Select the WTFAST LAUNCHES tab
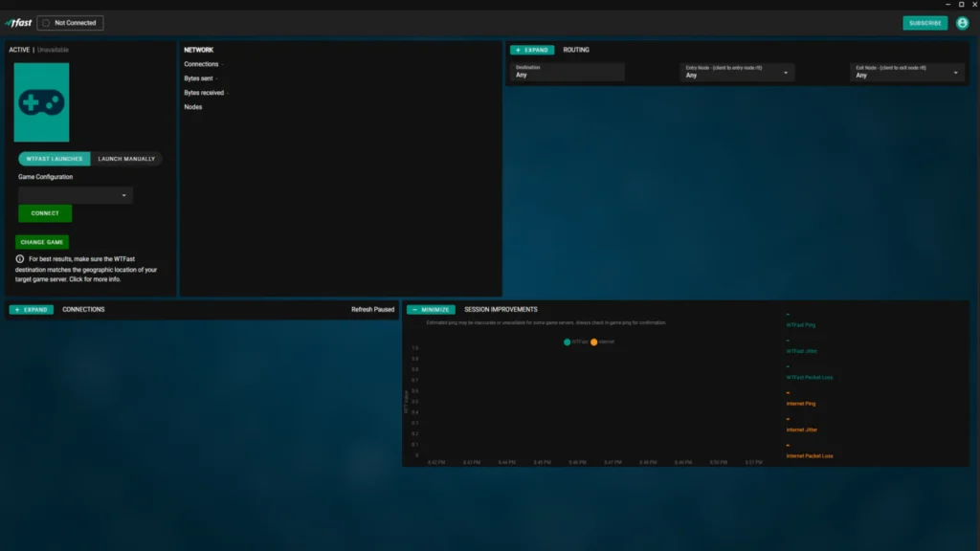The width and height of the screenshot is (980, 551). (x=53, y=159)
